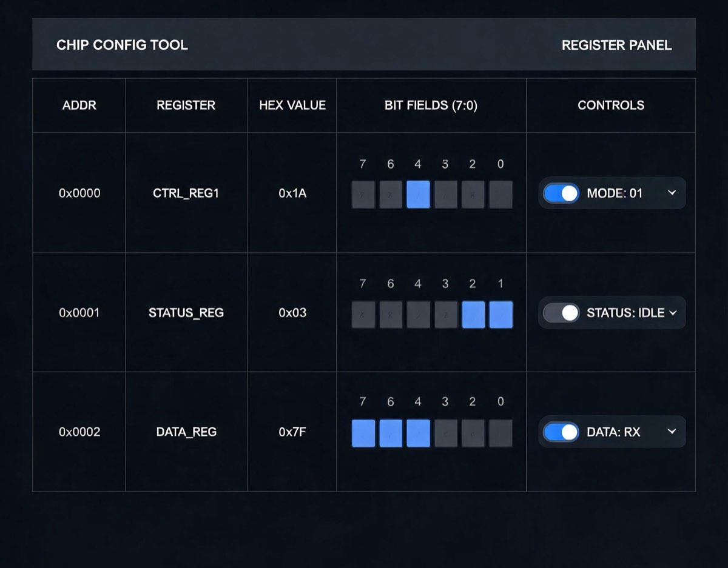Open the STATUS: IDLE dropdown chevron
Image resolution: width=728 pixels, height=568 pixels.
click(x=672, y=313)
